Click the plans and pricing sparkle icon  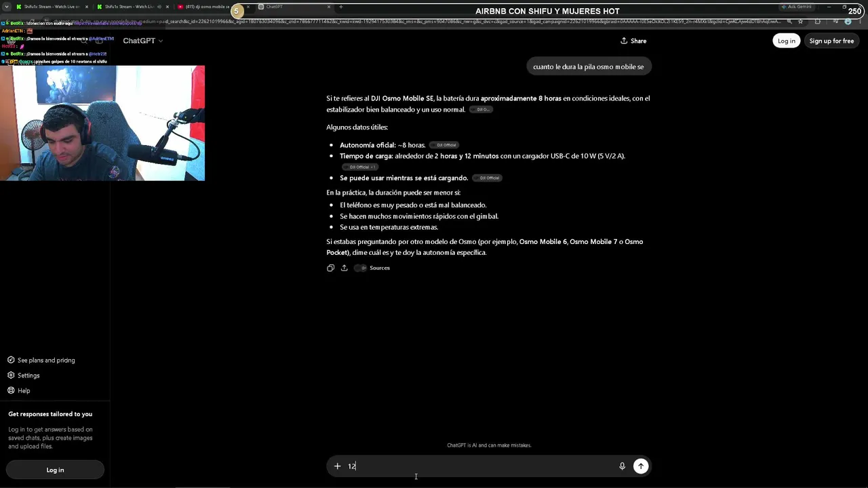pyautogui.click(x=11, y=361)
